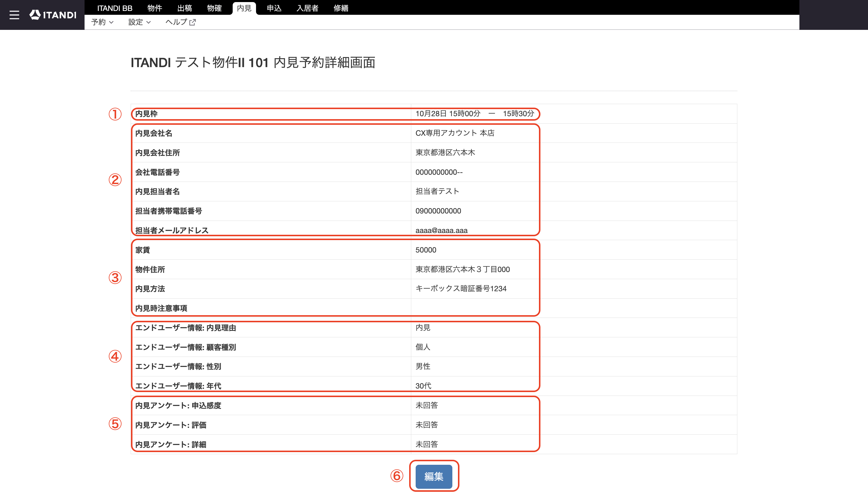Click the エンドユーザー情報: 内見理由 label
The height and width of the screenshot is (492, 868).
185,328
